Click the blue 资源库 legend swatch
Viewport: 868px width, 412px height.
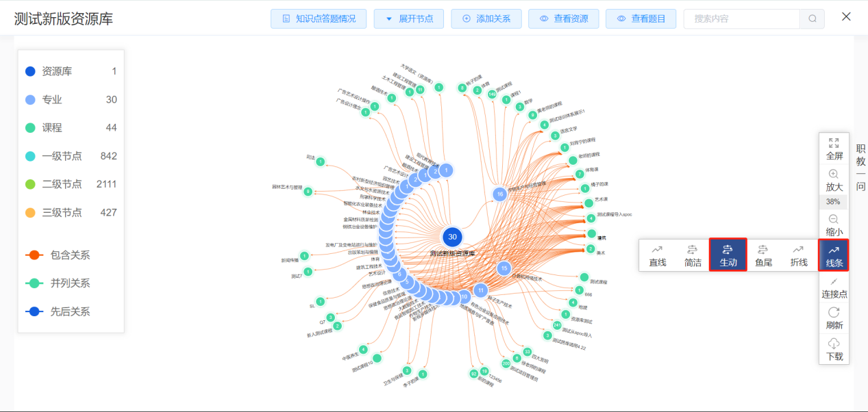30,71
